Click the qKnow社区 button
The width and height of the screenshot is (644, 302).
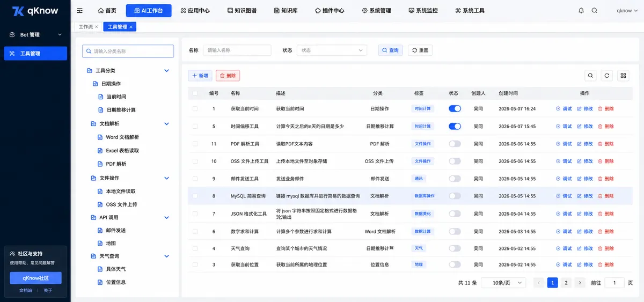35,278
